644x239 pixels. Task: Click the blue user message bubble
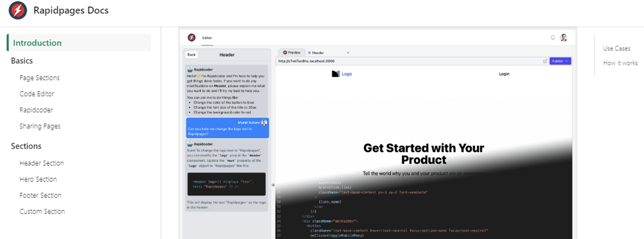(227, 128)
